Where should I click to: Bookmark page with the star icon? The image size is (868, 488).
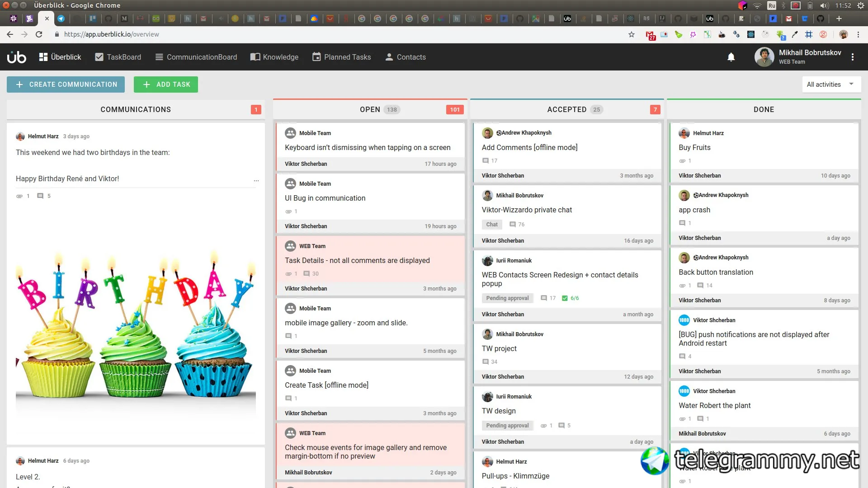click(x=632, y=34)
